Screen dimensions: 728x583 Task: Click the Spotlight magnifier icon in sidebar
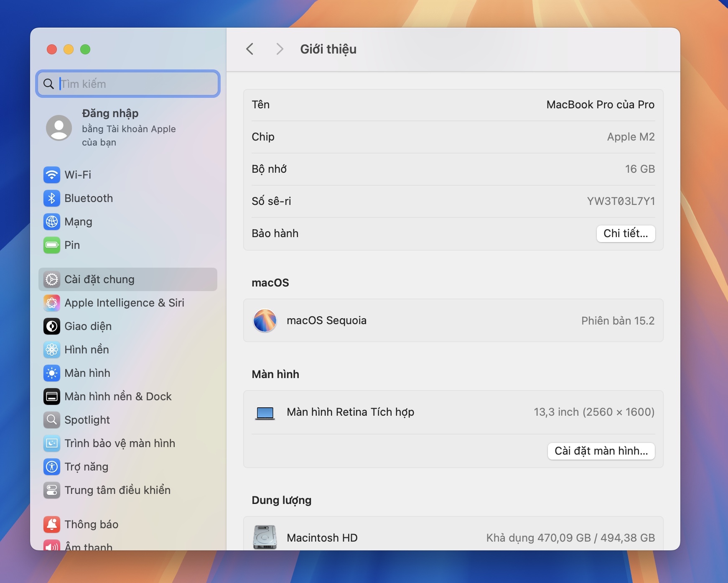coord(52,420)
